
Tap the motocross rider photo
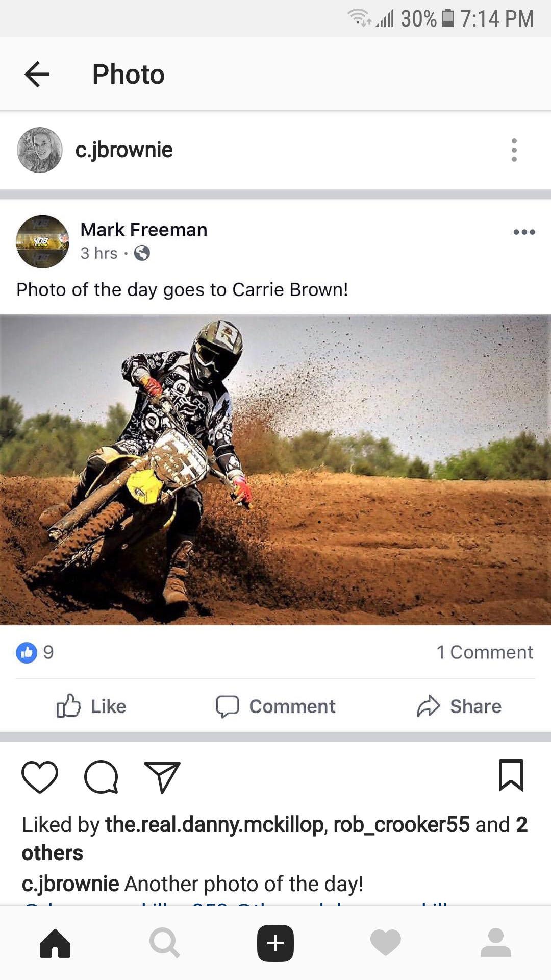pyautogui.click(x=275, y=470)
